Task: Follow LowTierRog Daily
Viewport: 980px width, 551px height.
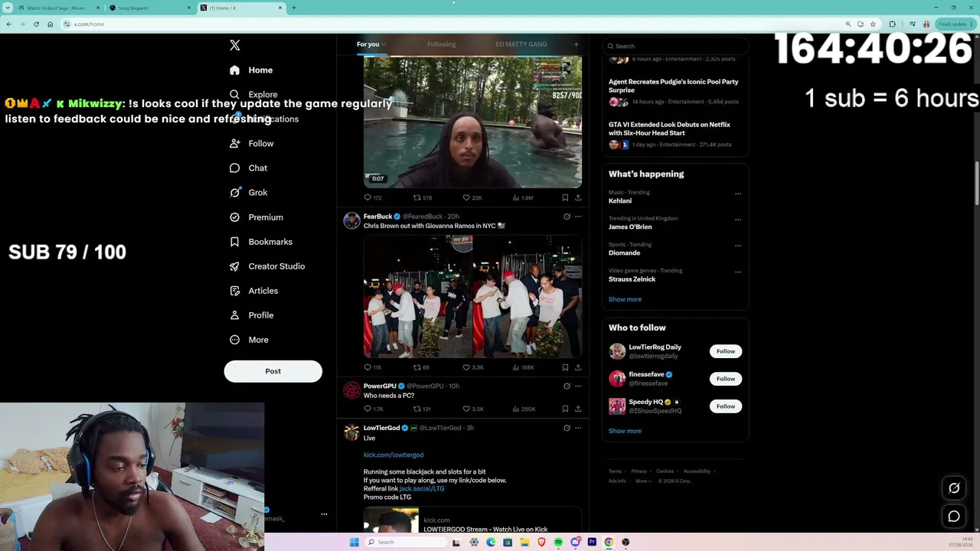Action: 726,351
